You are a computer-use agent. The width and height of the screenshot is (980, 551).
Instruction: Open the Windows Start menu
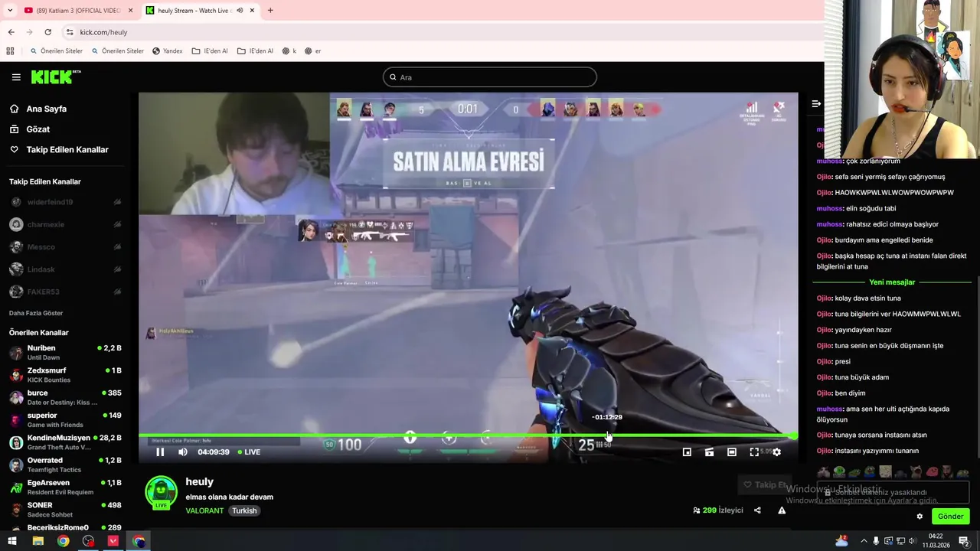tap(12, 541)
